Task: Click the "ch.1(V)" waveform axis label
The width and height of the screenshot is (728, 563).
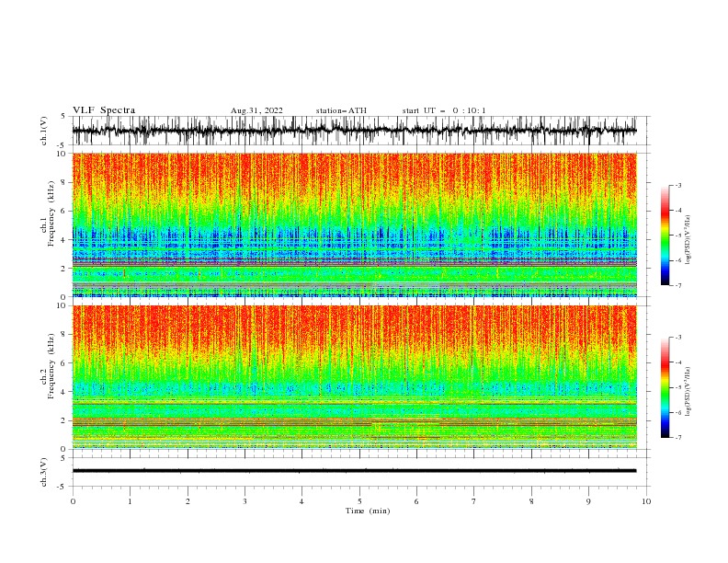Action: coord(44,131)
